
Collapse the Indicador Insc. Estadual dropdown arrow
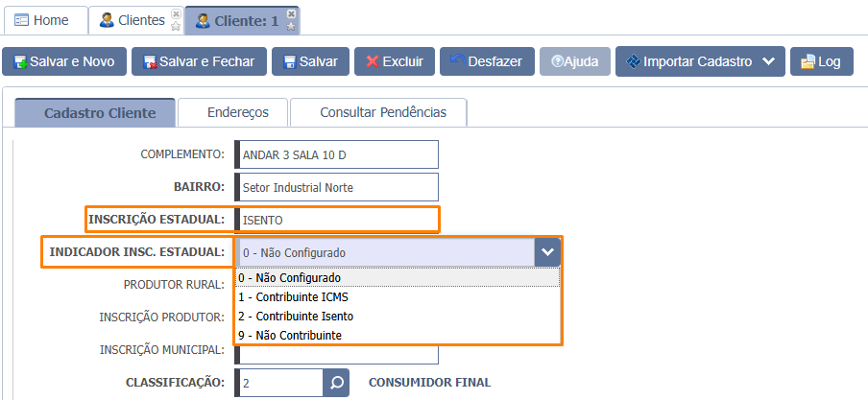pos(547,252)
